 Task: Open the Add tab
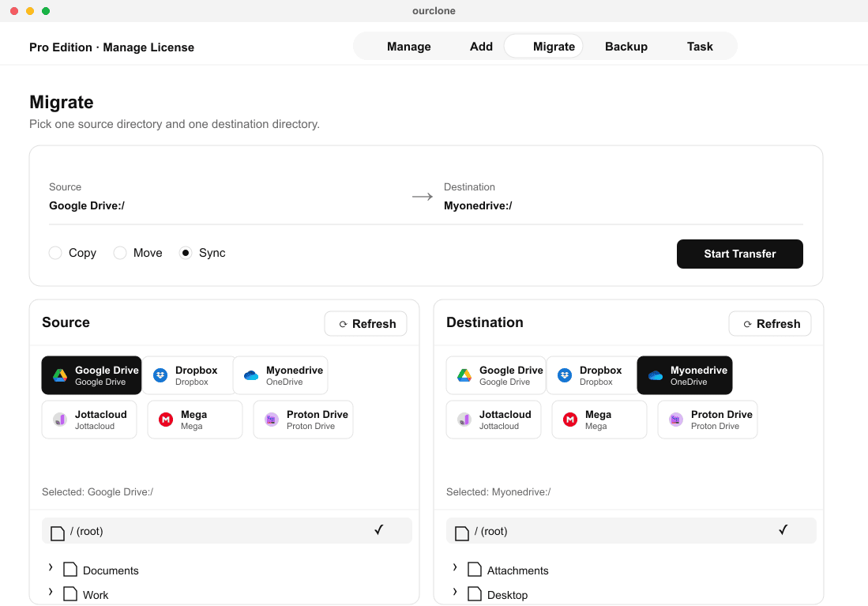481,47
